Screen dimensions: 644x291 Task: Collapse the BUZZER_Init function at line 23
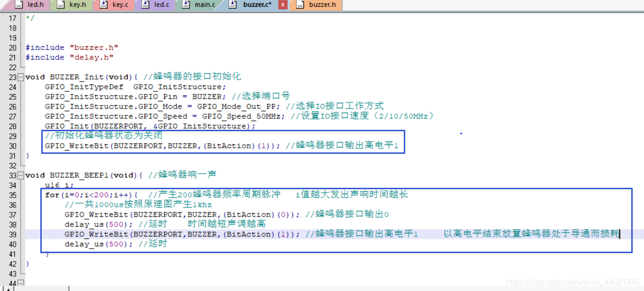coord(20,77)
